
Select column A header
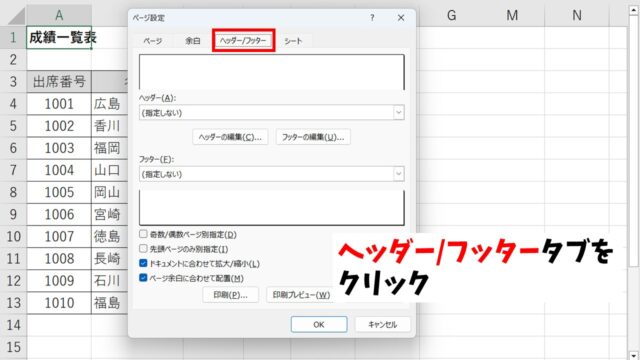coord(59,16)
